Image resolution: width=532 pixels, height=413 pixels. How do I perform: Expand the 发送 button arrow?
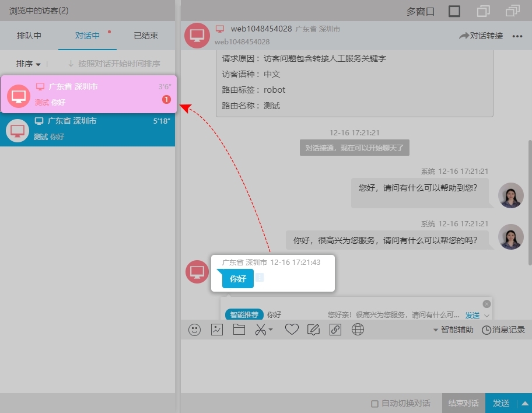(524, 403)
